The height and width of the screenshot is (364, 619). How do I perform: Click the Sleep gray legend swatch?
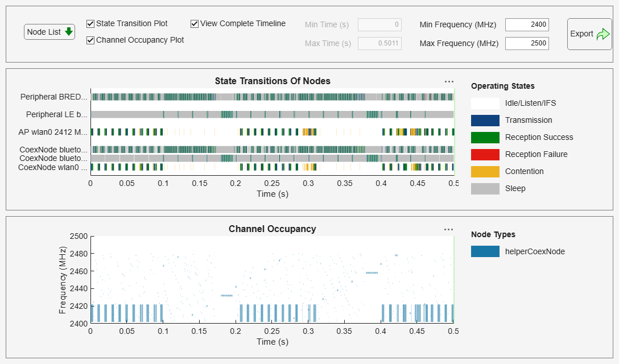(x=485, y=189)
